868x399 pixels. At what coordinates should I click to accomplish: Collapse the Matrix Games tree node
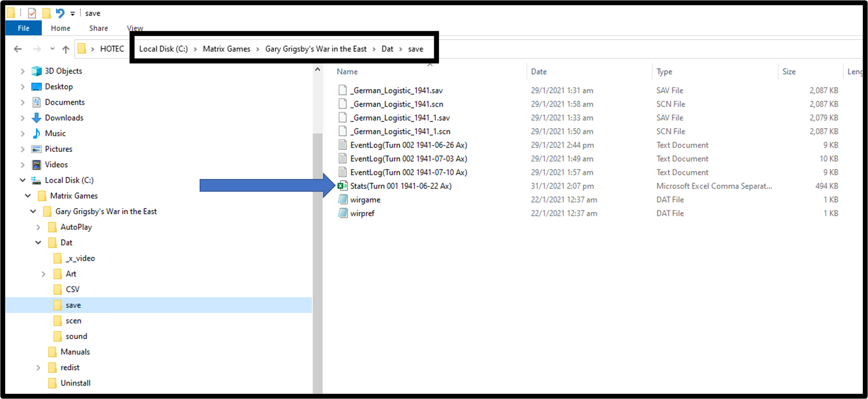(x=28, y=196)
